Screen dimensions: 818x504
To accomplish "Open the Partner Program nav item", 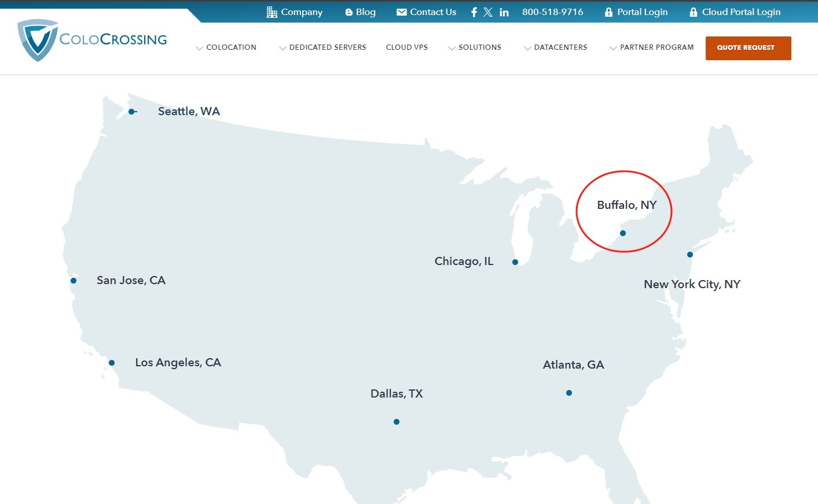I will pyautogui.click(x=657, y=47).
